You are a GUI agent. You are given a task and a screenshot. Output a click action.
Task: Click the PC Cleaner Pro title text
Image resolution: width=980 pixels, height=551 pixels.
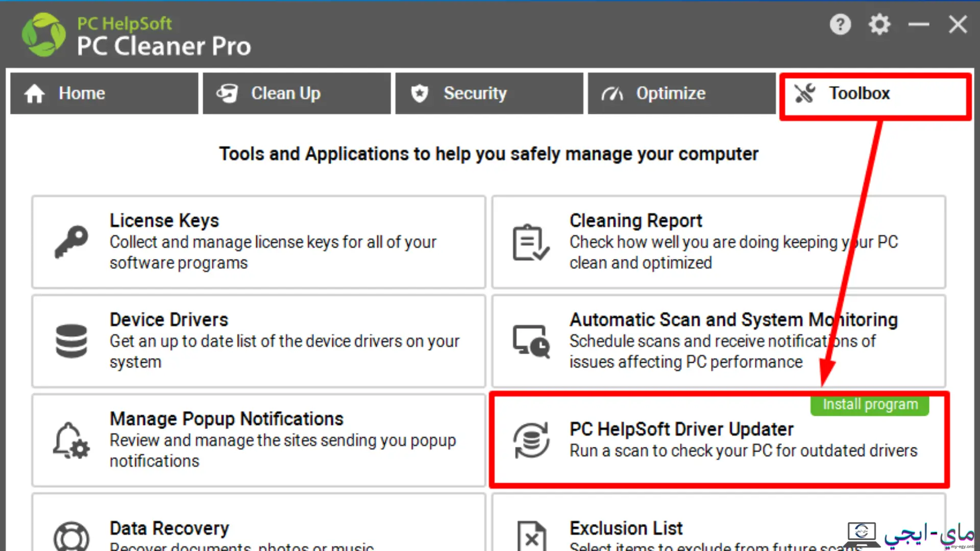[x=164, y=46]
